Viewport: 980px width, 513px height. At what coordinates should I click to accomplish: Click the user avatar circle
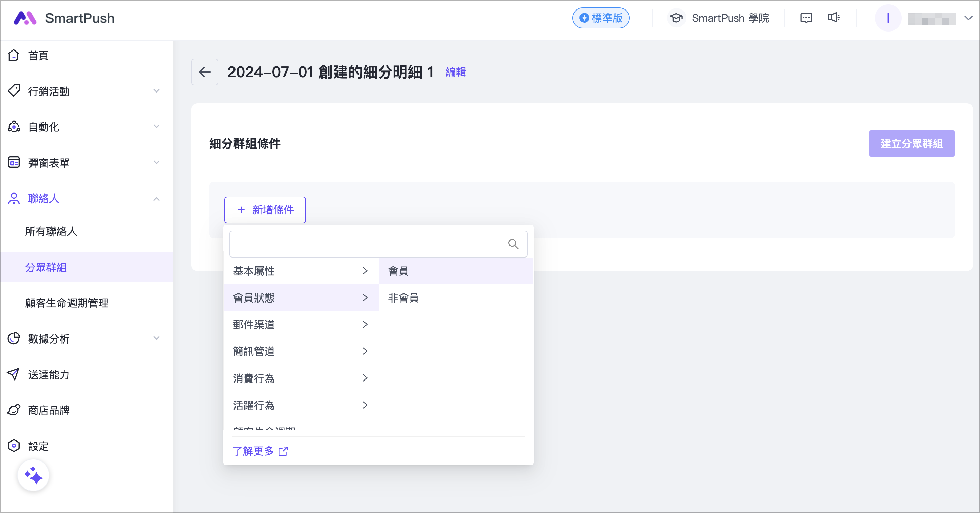(888, 18)
